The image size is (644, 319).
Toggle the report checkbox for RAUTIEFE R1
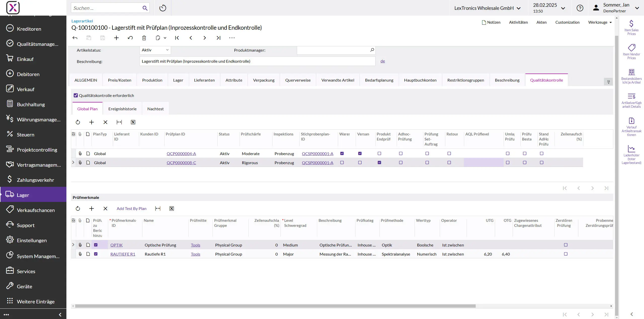[96, 254]
